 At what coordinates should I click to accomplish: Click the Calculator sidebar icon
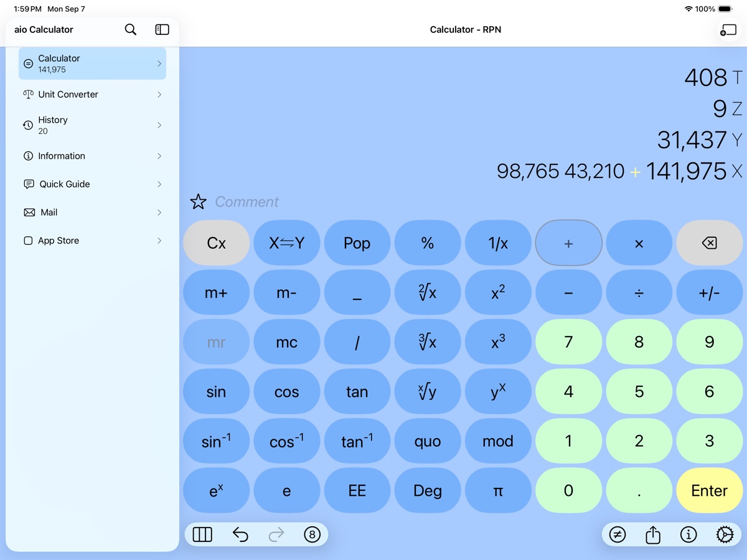click(28, 63)
